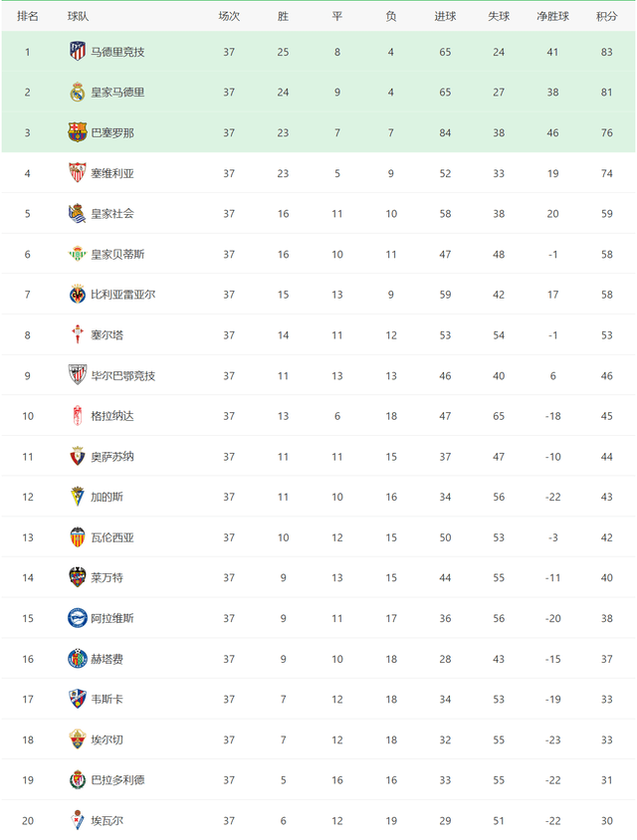Screen dimensions: 637x840
Task: Open 莱万特 team page link
Action: tap(107, 577)
